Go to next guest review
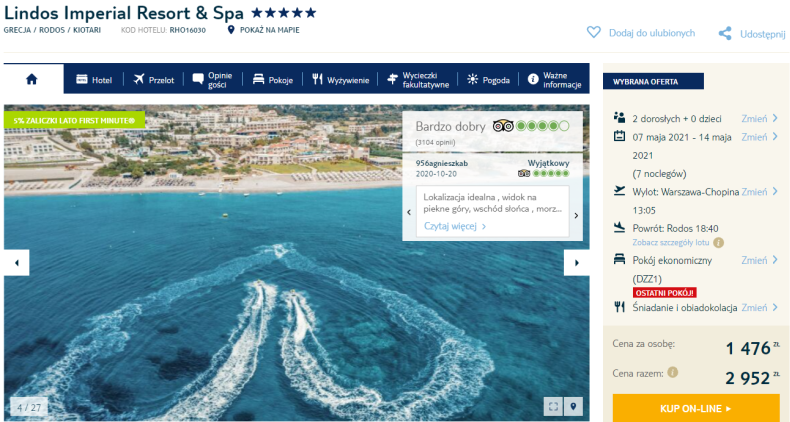 (x=576, y=216)
